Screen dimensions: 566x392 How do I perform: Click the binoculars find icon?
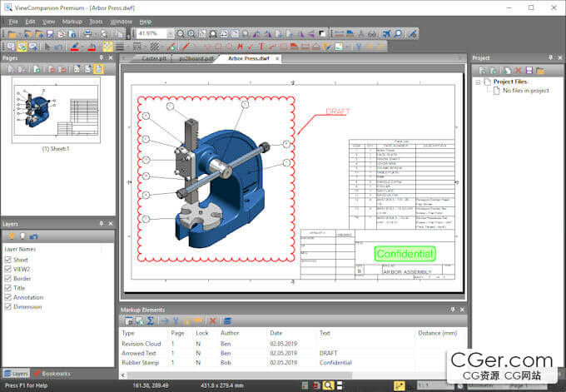(372, 34)
